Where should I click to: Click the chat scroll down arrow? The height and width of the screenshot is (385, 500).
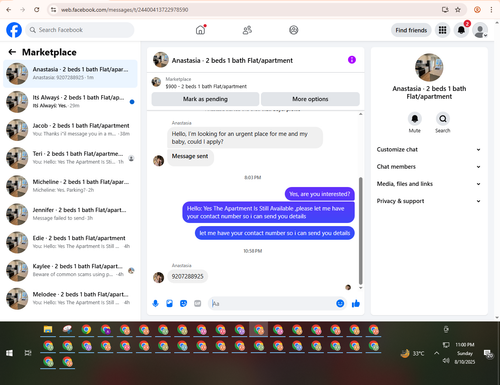coord(360,288)
